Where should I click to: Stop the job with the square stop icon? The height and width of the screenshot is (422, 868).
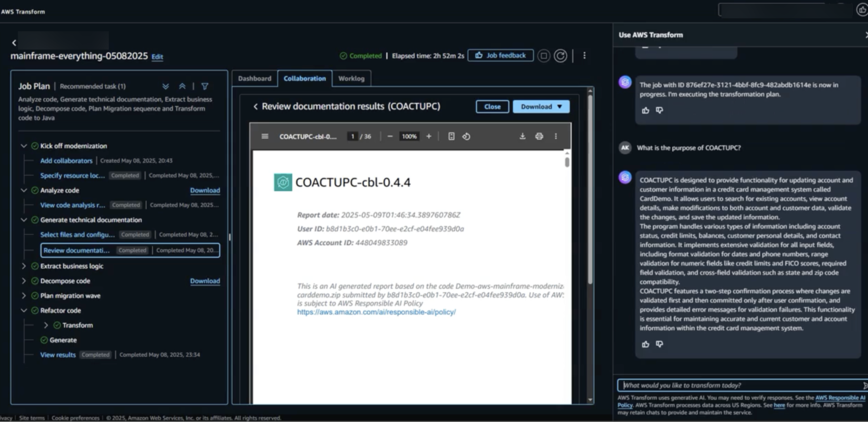[544, 56]
